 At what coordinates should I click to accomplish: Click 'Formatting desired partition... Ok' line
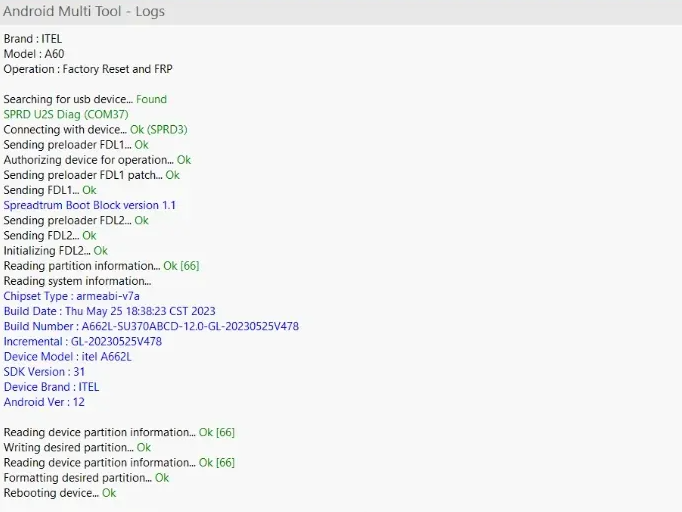pyautogui.click(x=86, y=478)
